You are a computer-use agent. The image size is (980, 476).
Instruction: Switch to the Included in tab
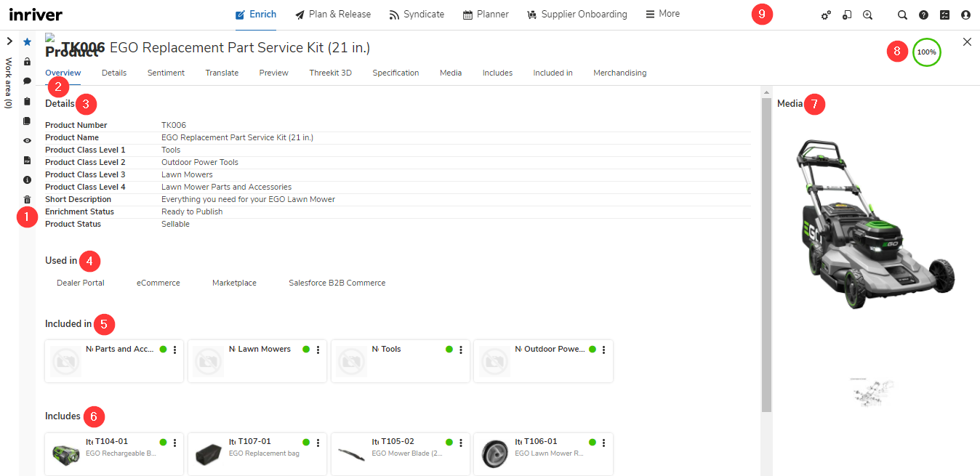[x=553, y=73]
